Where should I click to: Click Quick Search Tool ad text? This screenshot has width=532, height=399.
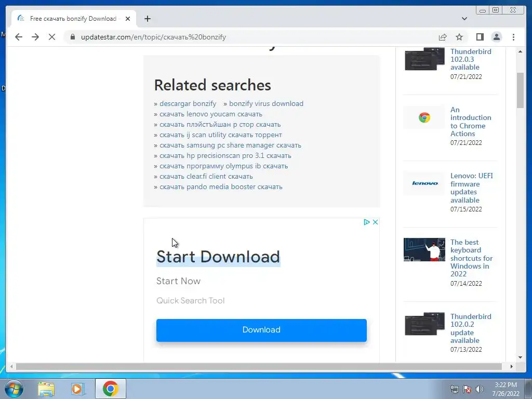[190, 301]
